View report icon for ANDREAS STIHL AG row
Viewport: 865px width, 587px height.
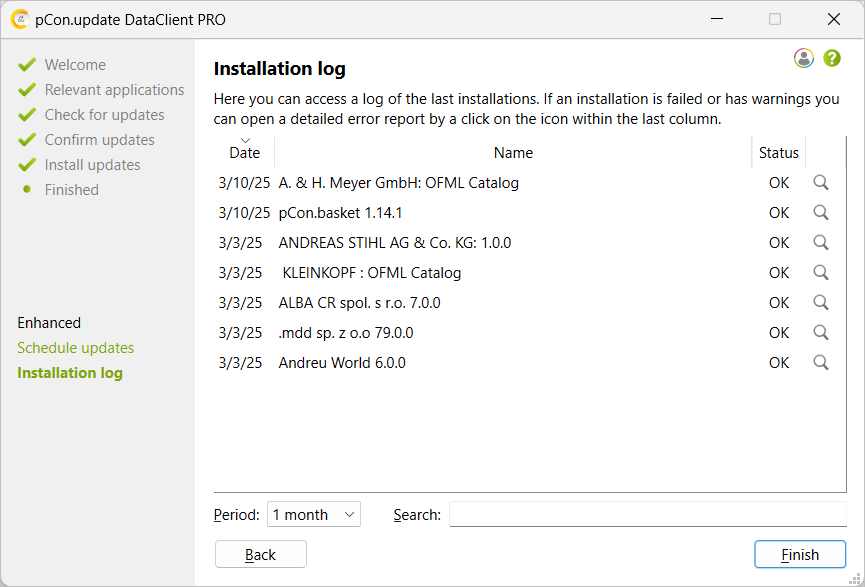click(821, 242)
